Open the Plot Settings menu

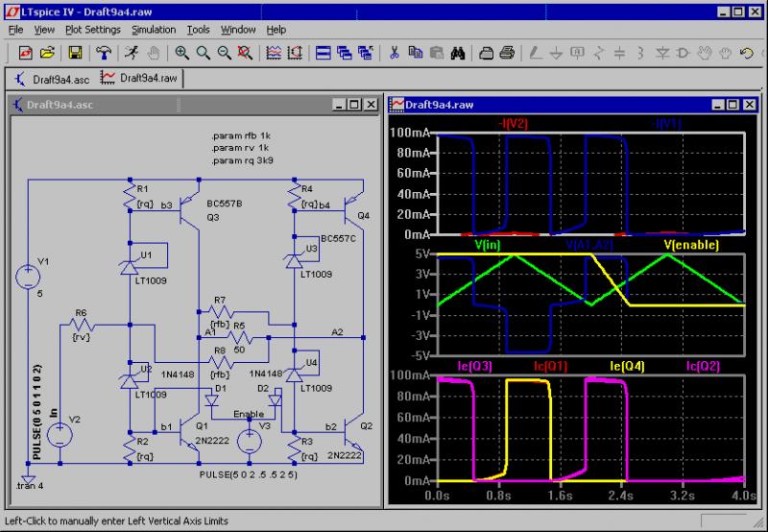click(x=93, y=30)
